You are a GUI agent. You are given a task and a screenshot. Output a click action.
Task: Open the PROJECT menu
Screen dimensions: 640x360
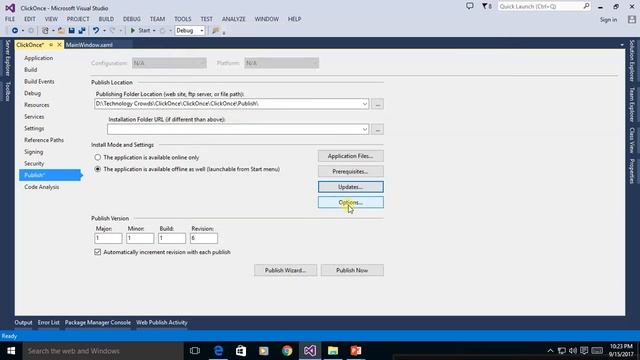coord(78,19)
